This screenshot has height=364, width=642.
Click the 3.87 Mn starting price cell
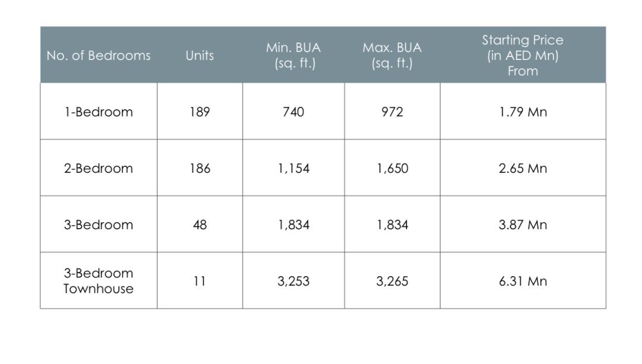[523, 225]
